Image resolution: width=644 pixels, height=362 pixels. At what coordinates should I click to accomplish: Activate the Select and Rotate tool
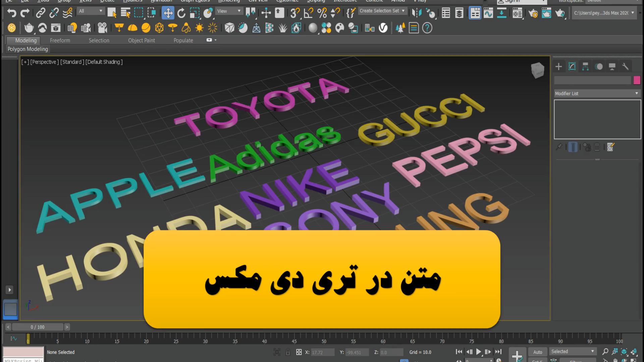point(181,13)
